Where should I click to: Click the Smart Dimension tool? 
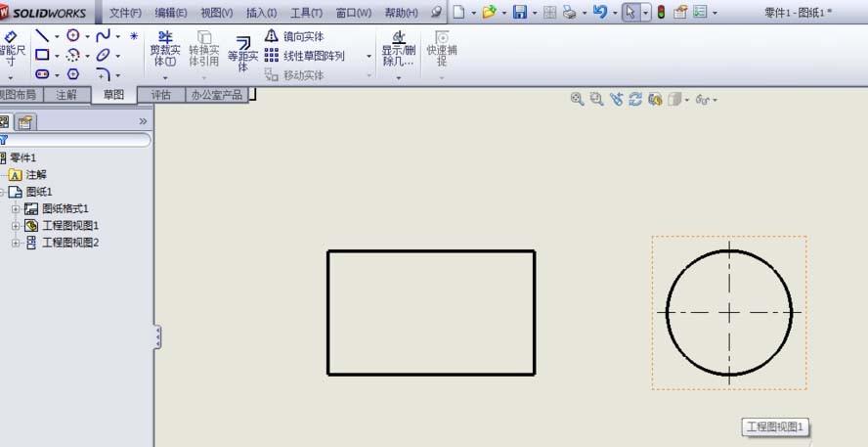[11, 49]
